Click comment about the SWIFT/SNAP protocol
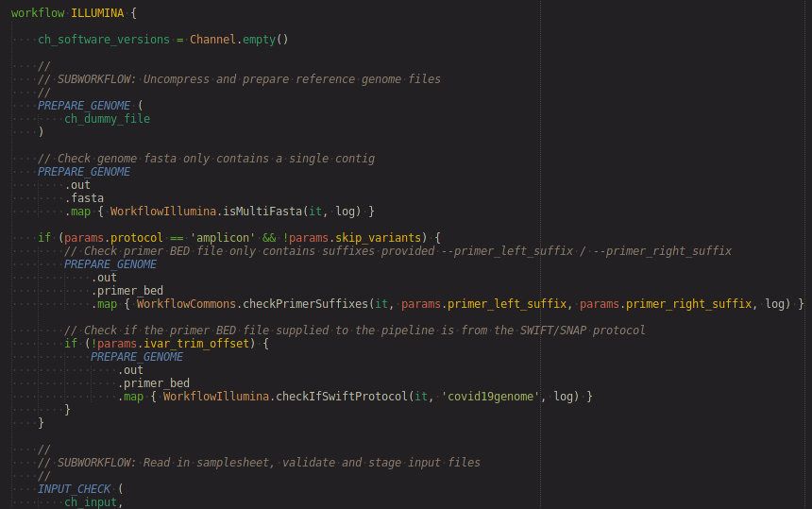Viewport: 812px width, 509px height. [355, 331]
